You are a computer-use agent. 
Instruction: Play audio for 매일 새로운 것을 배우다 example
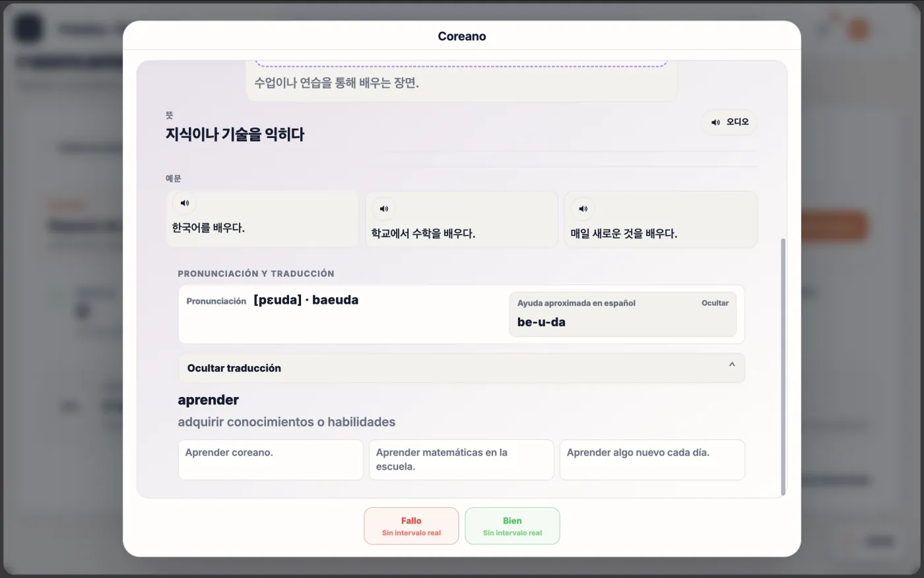click(583, 209)
